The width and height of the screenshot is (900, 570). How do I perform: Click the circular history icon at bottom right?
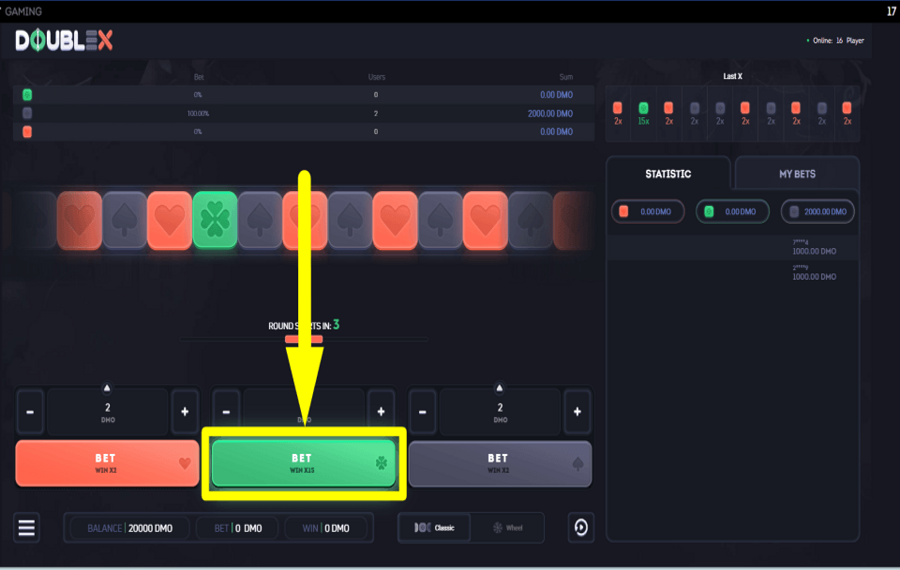581,528
